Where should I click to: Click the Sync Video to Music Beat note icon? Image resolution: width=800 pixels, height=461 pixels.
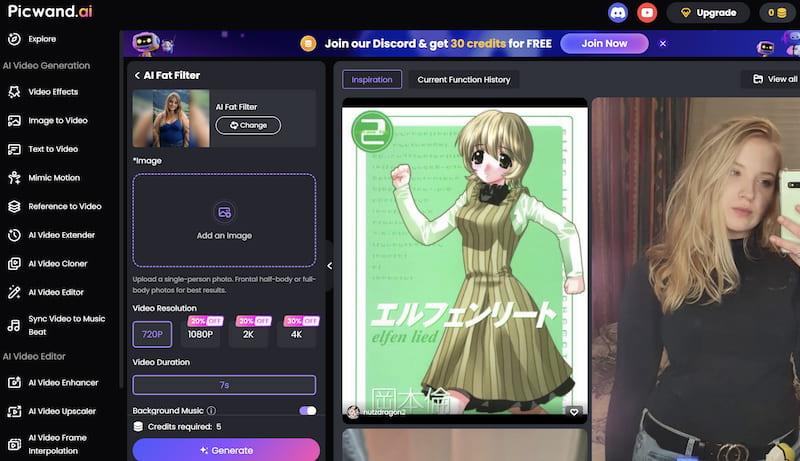14,325
